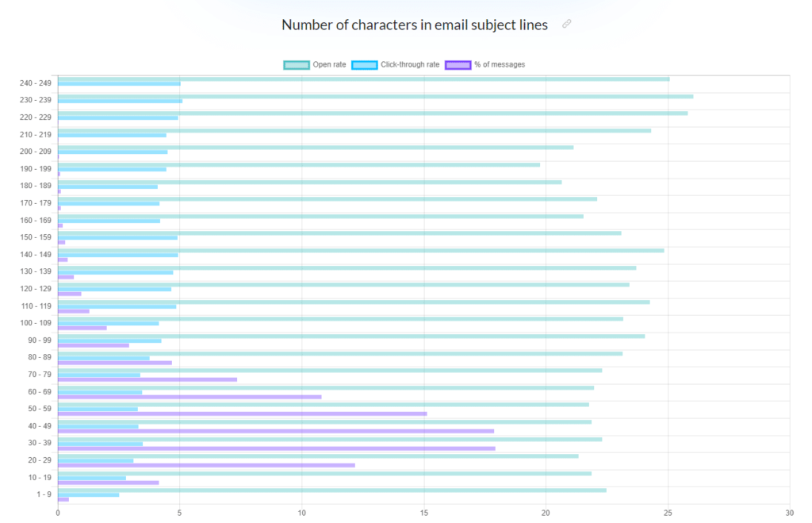Image resolution: width=812 pixels, height=523 pixels.
Task: Toggle the "% of messages" legend label
Action: [x=500, y=64]
